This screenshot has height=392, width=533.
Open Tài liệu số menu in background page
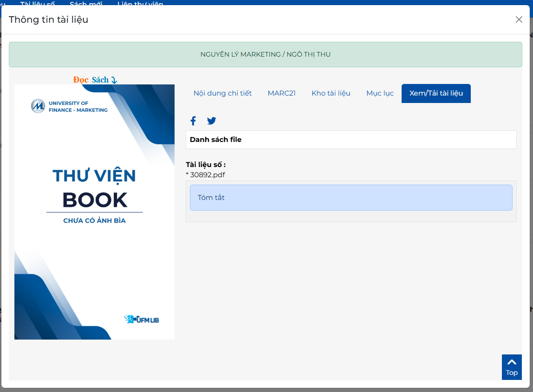38,4
